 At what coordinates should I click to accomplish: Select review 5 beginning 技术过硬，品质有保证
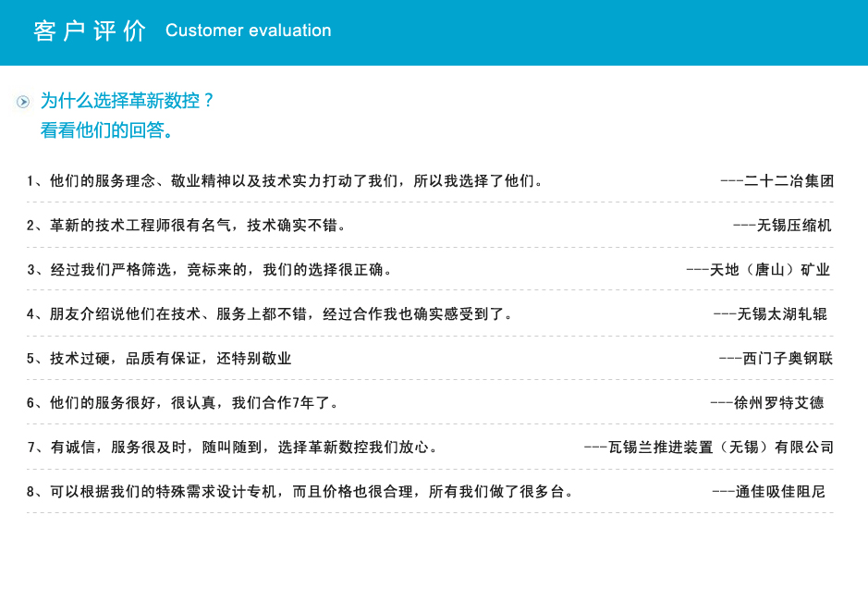point(159,359)
